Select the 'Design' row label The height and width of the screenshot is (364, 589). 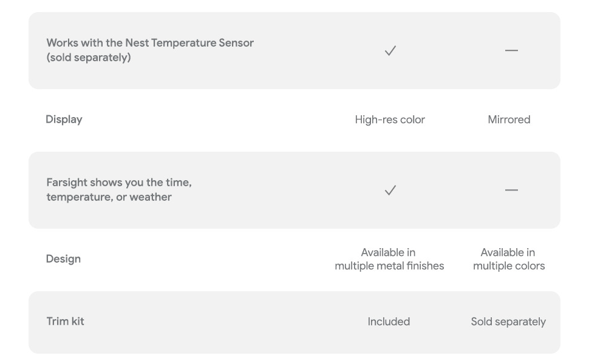point(63,259)
